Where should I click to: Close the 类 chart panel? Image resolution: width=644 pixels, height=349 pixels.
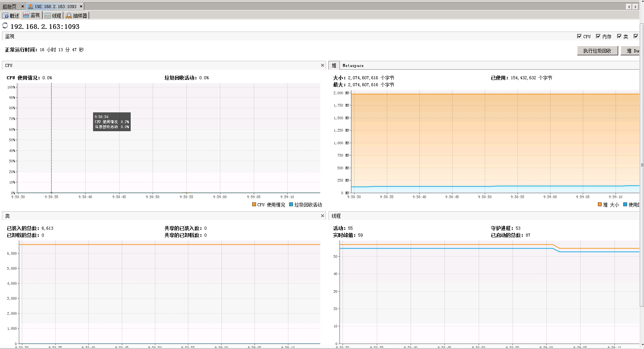[x=323, y=216]
